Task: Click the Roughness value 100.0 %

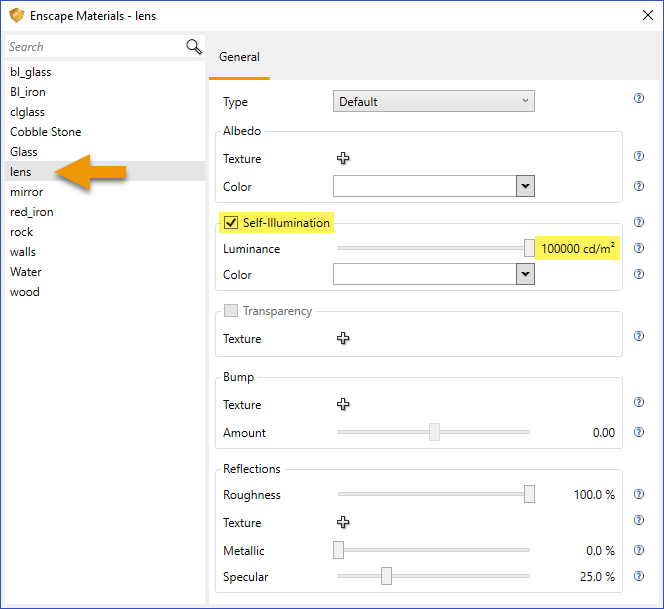Action: (594, 495)
